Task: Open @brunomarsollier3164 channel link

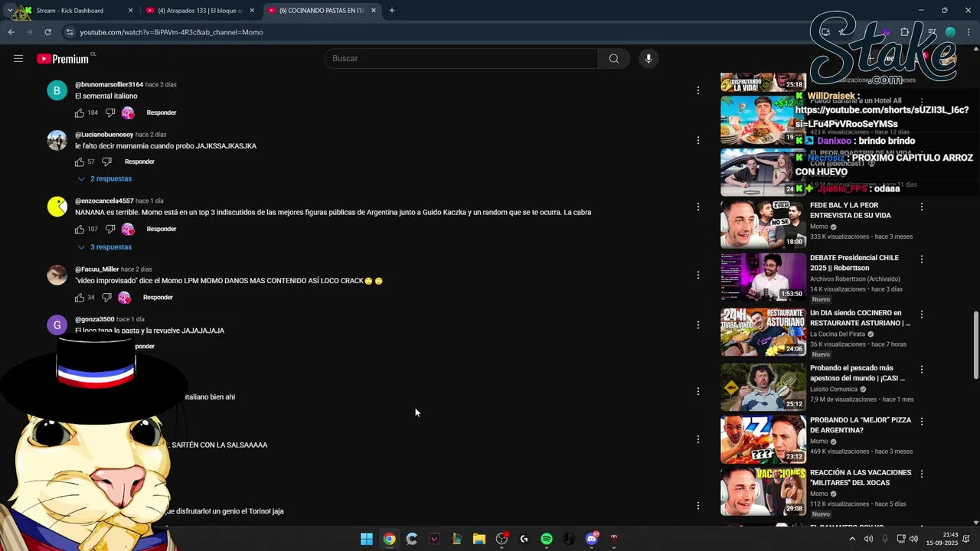Action: pos(109,84)
